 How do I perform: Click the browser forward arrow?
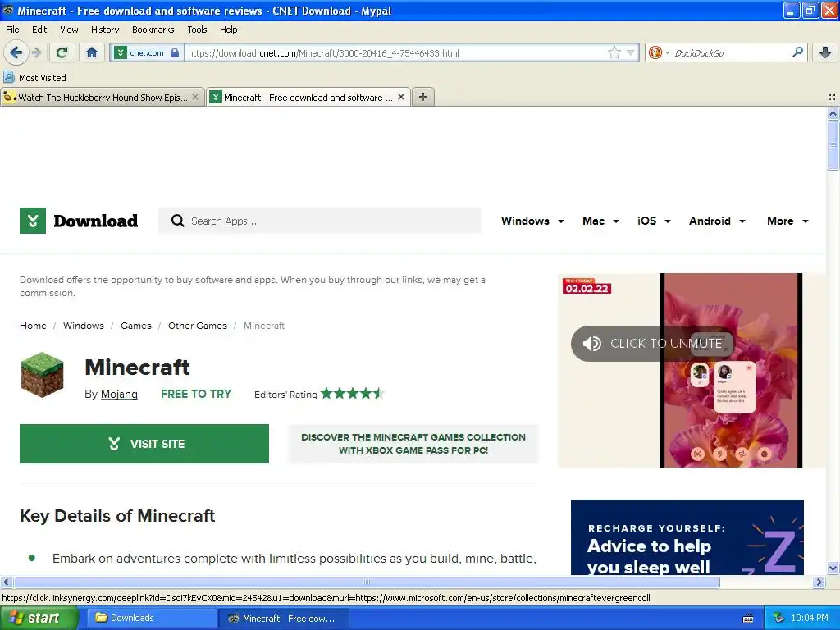pos(36,52)
